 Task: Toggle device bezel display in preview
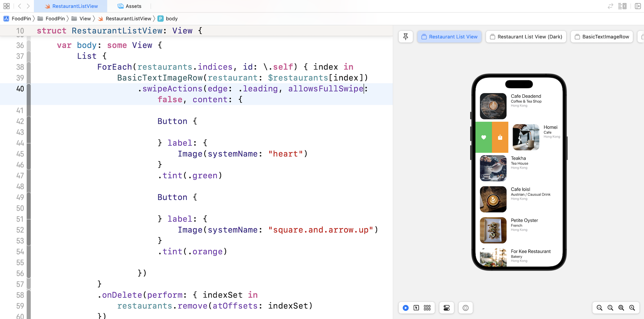point(466,308)
